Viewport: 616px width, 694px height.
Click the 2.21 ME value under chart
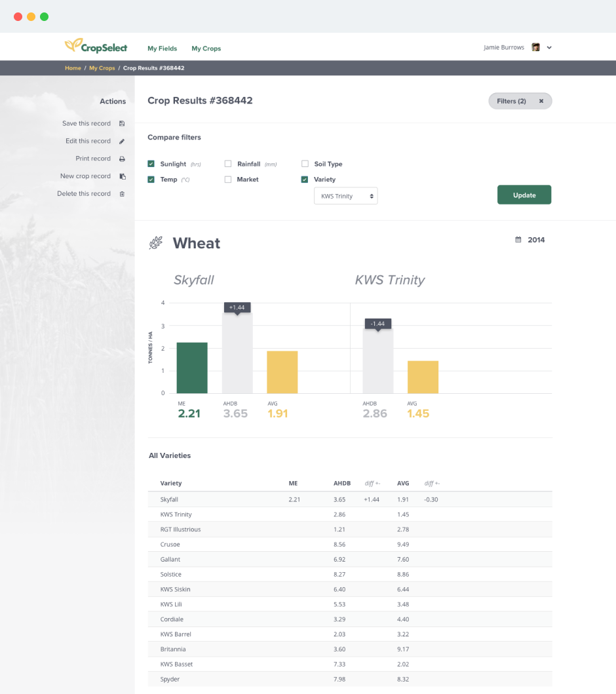[x=189, y=414]
